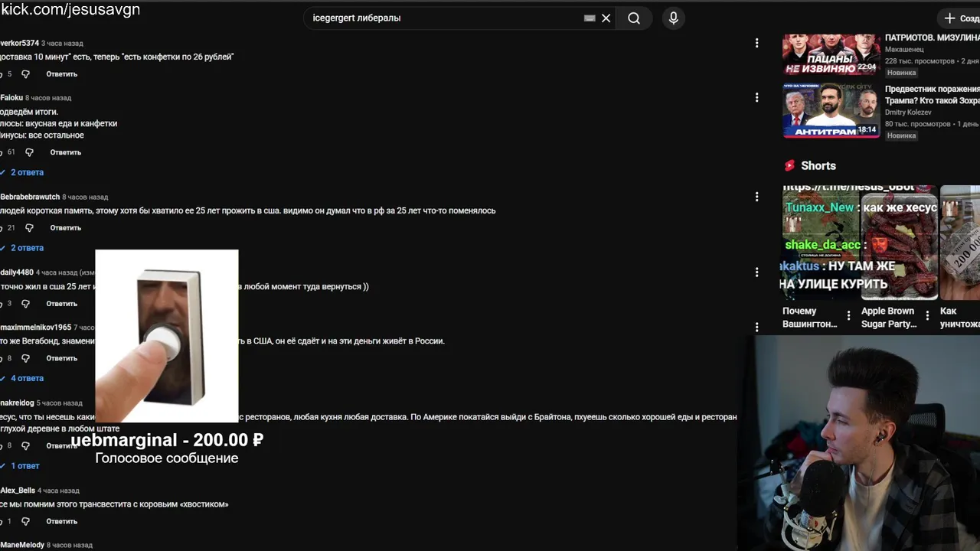Viewport: 980px width, 551px height.
Task: Open the on-screen keyboard icon in search bar
Action: pyautogui.click(x=590, y=18)
